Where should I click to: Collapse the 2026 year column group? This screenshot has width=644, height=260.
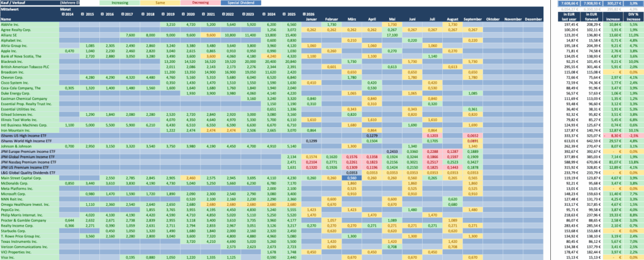tap(304, 14)
